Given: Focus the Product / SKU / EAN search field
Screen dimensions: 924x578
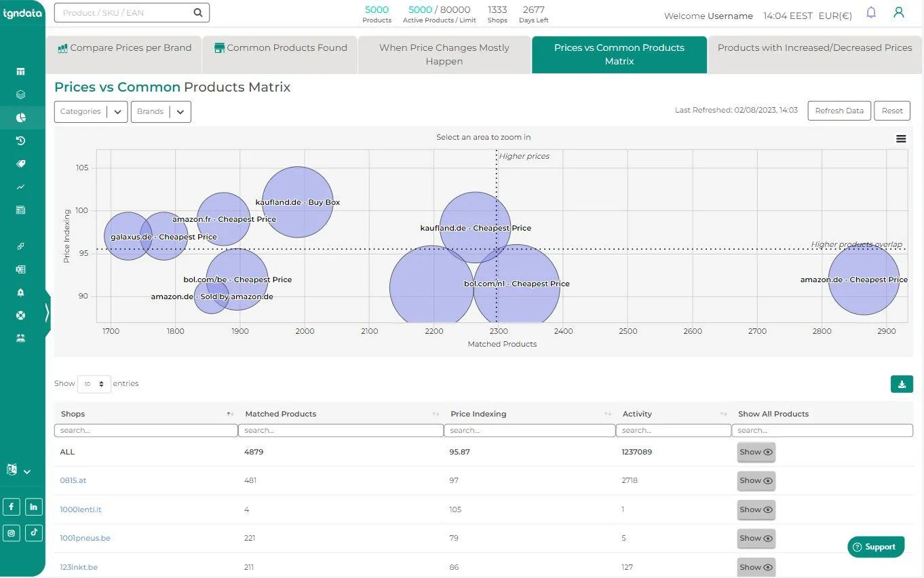Looking at the screenshot, I should pyautogui.click(x=132, y=12).
